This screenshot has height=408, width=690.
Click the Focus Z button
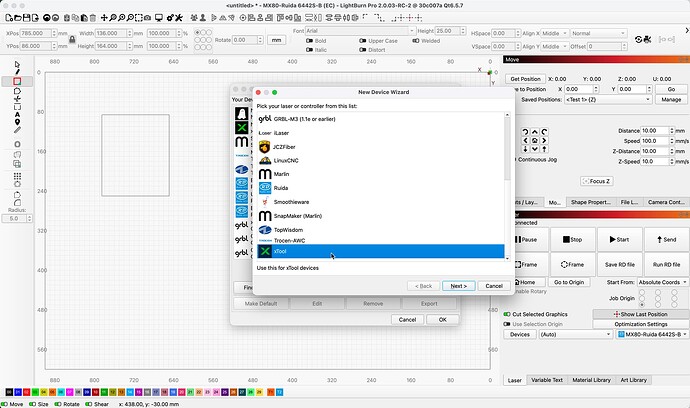pos(596,181)
